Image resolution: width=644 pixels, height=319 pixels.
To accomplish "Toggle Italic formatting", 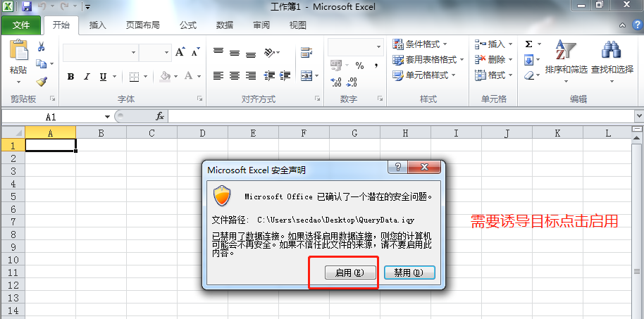I will (87, 77).
